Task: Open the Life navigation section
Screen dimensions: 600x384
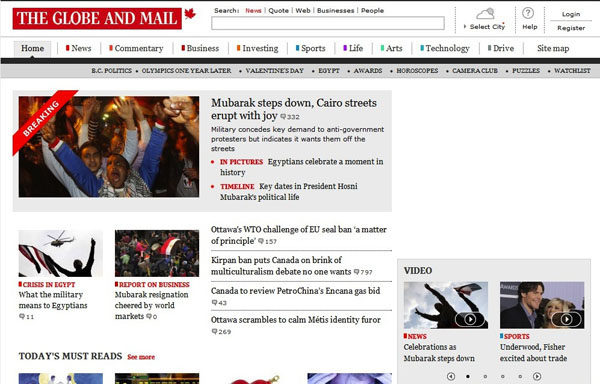Action: coord(353,48)
